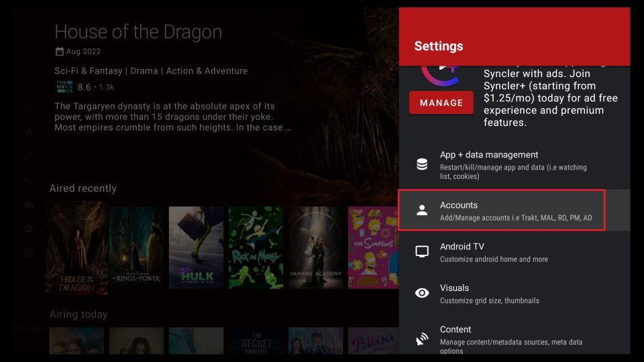The image size is (644, 362).
Task: Click the Targaryen dynasty synopsis text
Action: [173, 117]
